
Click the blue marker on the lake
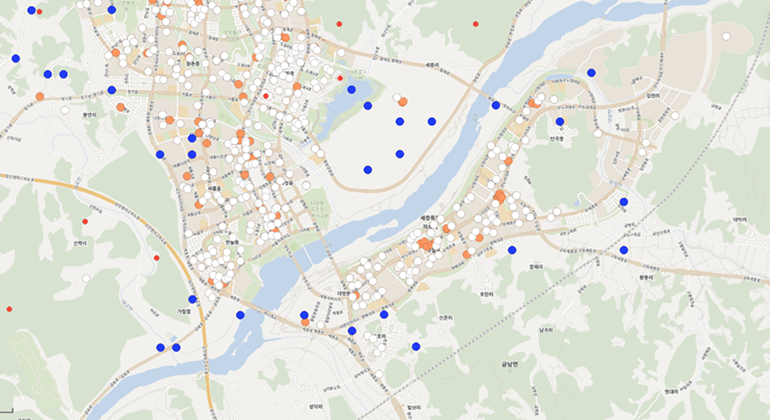[351, 89]
